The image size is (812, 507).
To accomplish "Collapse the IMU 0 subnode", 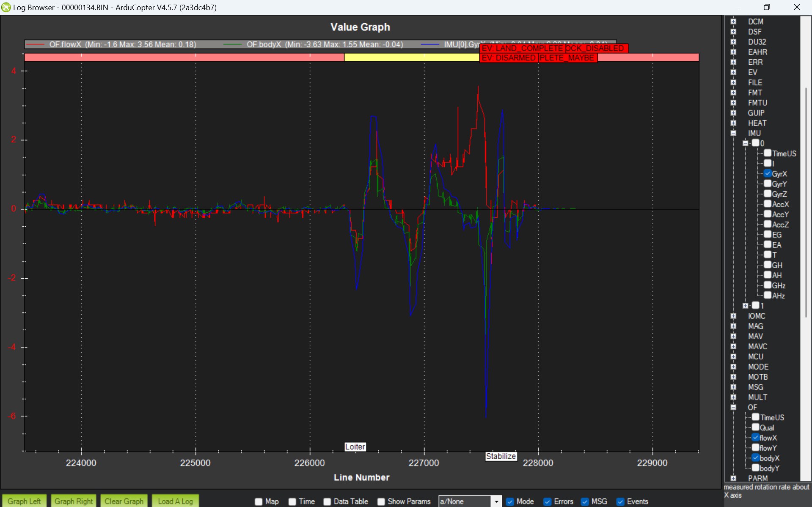I will (x=745, y=143).
